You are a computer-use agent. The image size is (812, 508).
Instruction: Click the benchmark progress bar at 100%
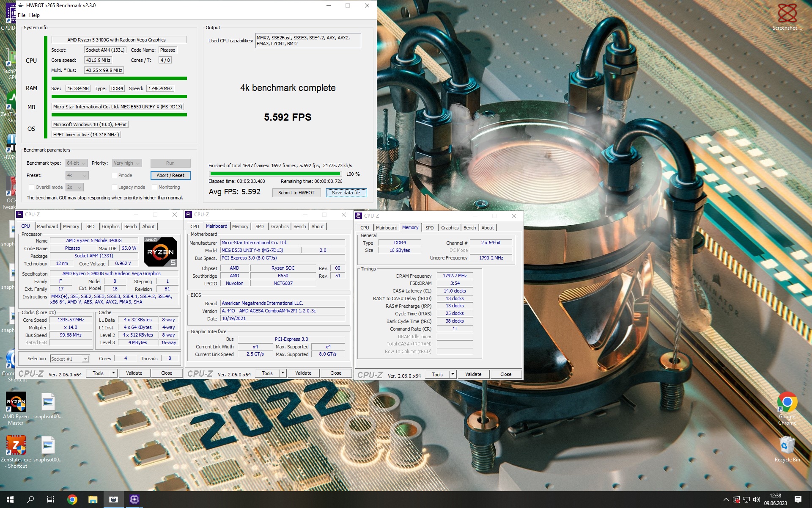point(275,174)
